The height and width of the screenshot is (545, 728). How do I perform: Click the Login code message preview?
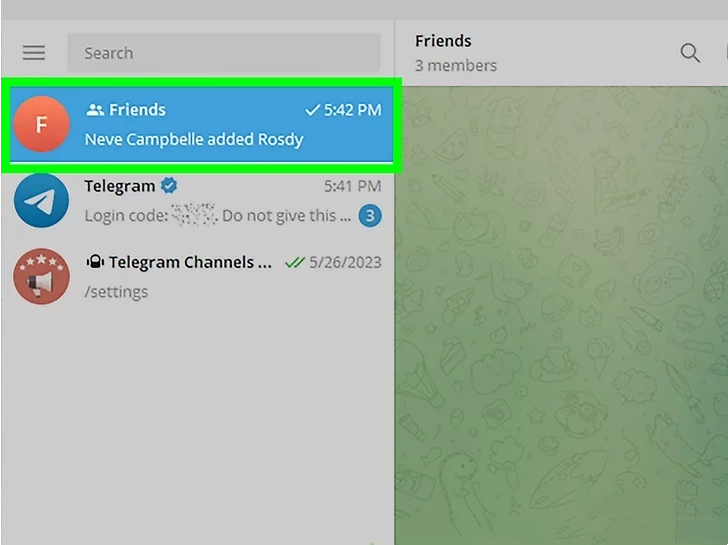coord(217,215)
